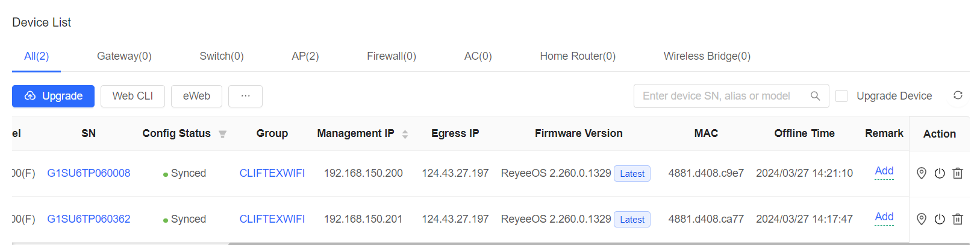Click the power reboot icon for G1SU6TP060362

[x=940, y=219]
